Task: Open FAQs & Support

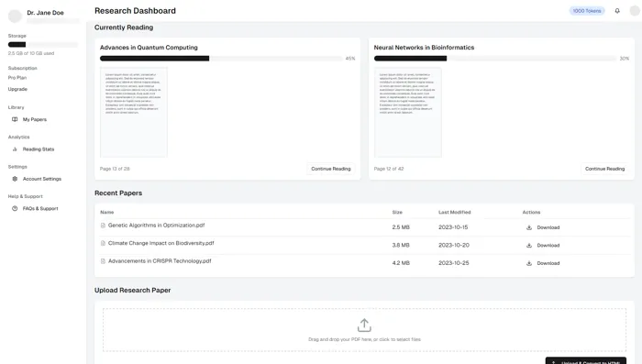Action: coord(40,208)
